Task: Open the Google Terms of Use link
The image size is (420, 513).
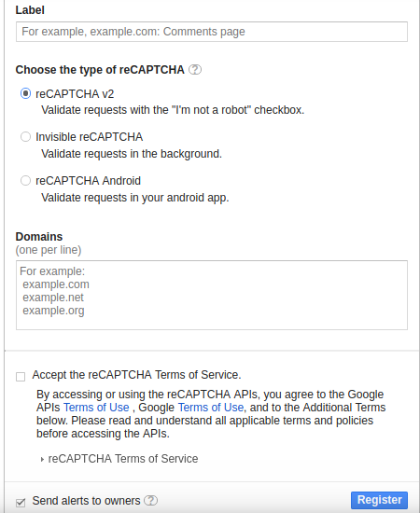Action: click(211, 408)
